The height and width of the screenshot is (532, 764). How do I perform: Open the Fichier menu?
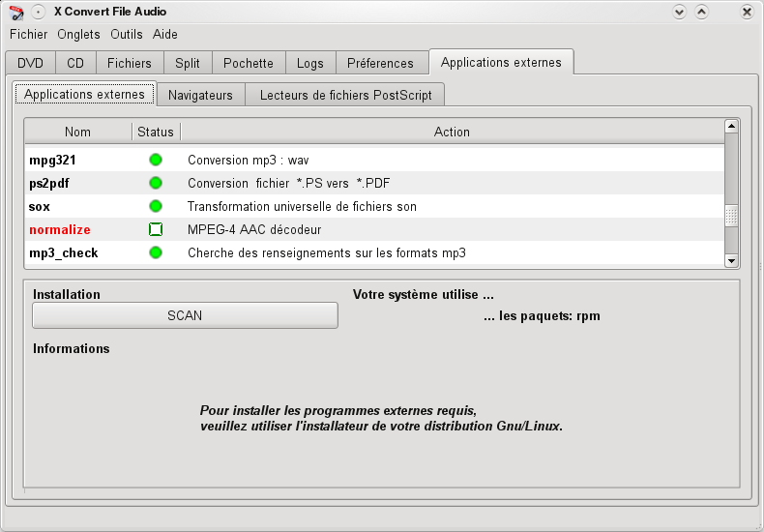pyautogui.click(x=29, y=35)
